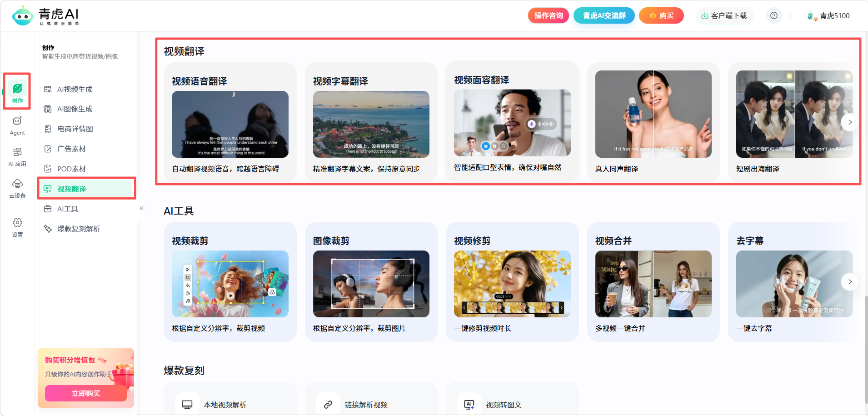Click 一键去字幕 description
This screenshot has height=416, width=868.
click(x=754, y=328)
